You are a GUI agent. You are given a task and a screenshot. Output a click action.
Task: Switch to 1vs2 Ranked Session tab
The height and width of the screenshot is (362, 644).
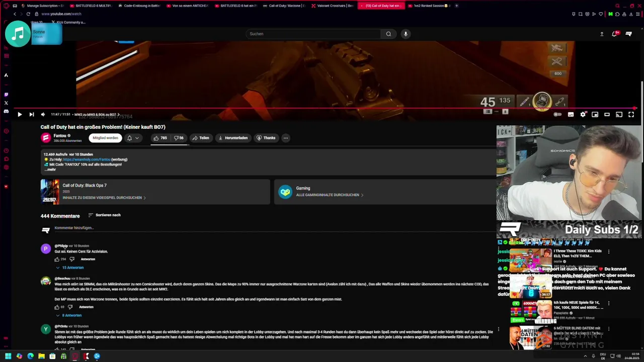[429, 6]
